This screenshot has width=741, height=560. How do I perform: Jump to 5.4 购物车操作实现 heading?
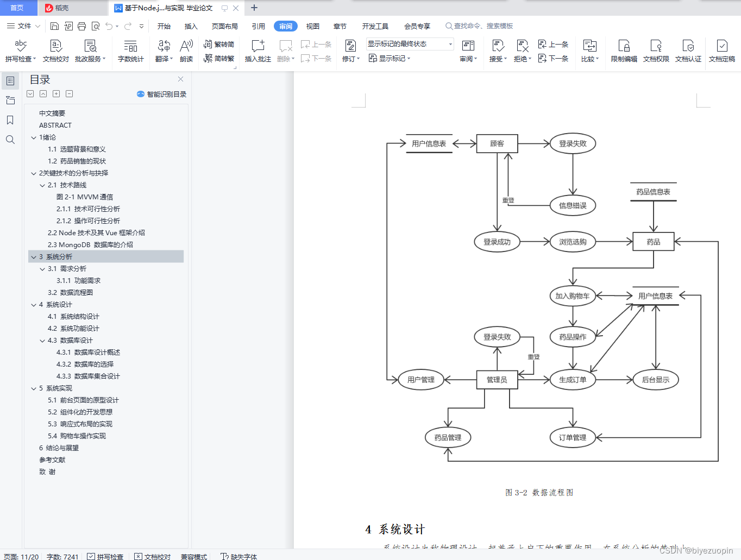point(77,436)
